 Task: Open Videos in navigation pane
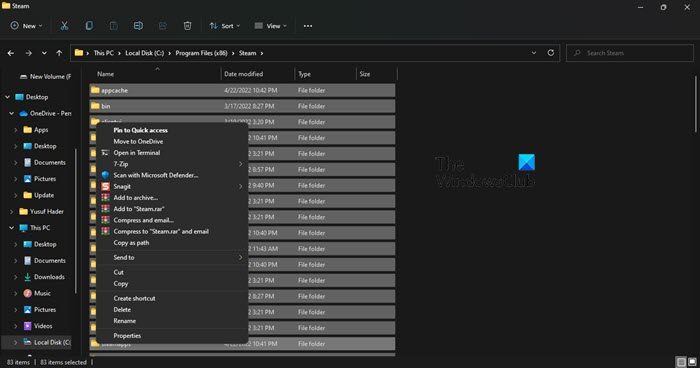[43, 326]
